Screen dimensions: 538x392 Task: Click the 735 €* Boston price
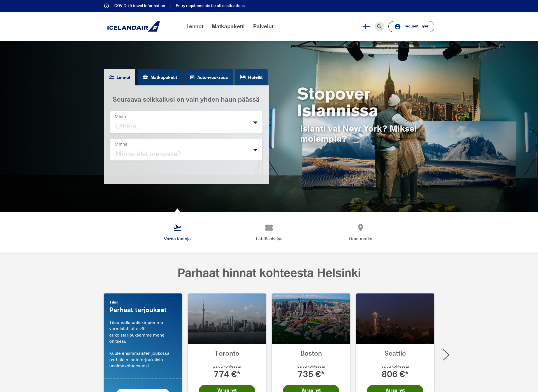click(x=311, y=374)
